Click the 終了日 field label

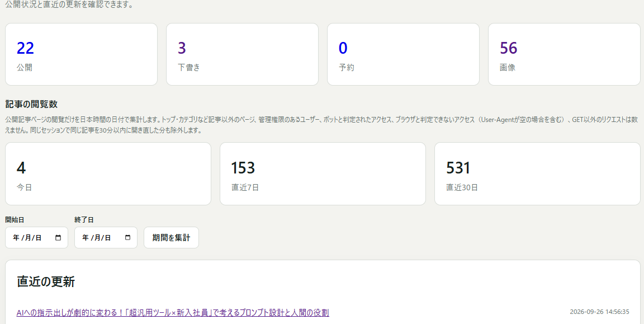point(84,220)
